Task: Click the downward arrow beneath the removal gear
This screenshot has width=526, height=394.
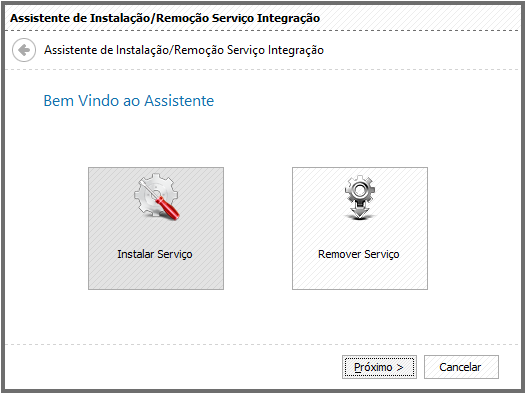Action: [x=360, y=211]
